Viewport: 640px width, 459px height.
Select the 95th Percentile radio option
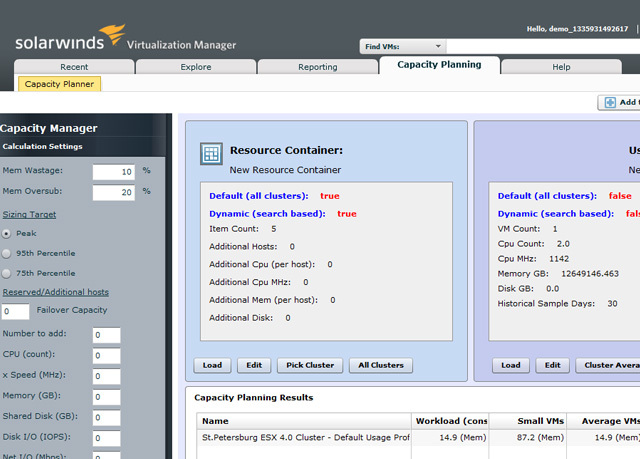pyautogui.click(x=6, y=253)
